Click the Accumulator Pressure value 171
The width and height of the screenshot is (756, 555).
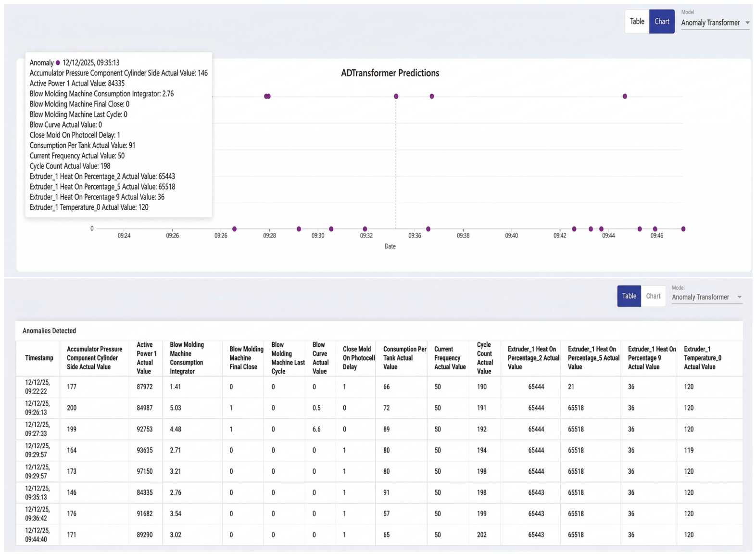click(x=72, y=535)
